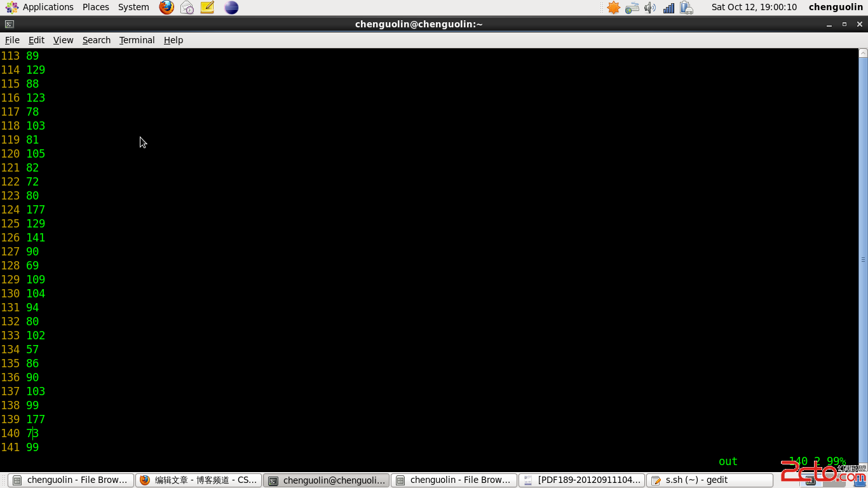868x488 pixels.
Task: Click the terminal title chenguolin@chenguolin:~
Action: click(x=419, y=24)
